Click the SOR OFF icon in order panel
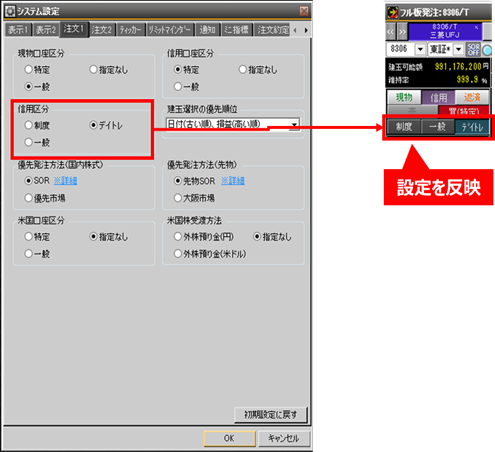The height and width of the screenshot is (452, 495). pos(473,49)
